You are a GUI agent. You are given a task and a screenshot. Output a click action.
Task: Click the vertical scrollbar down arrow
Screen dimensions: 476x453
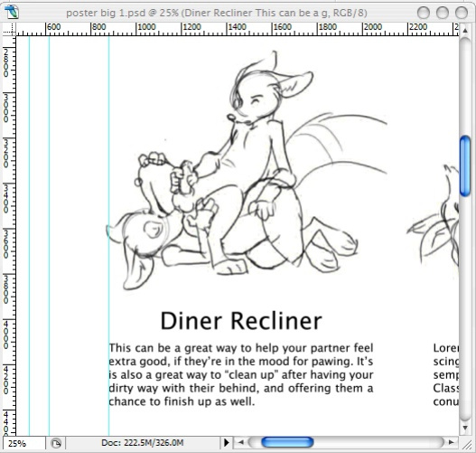465,428
